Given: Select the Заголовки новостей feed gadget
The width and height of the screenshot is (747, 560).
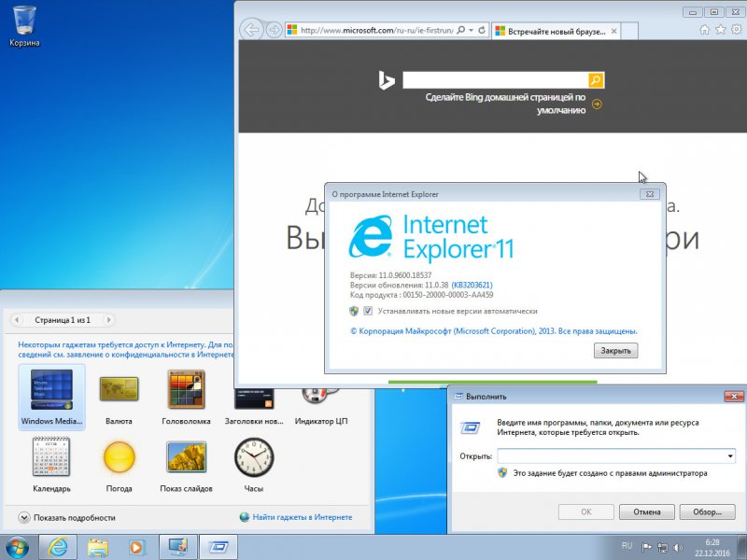Looking at the screenshot, I should tap(254, 405).
